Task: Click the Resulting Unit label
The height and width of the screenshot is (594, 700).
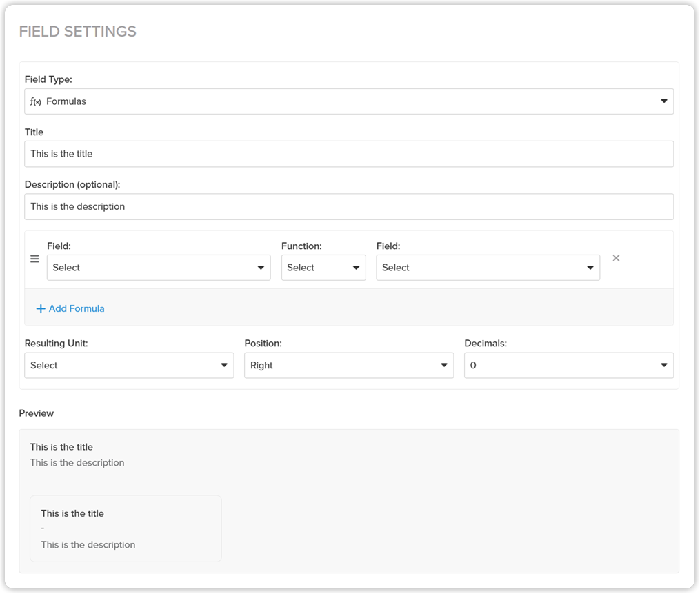Action: (x=57, y=344)
